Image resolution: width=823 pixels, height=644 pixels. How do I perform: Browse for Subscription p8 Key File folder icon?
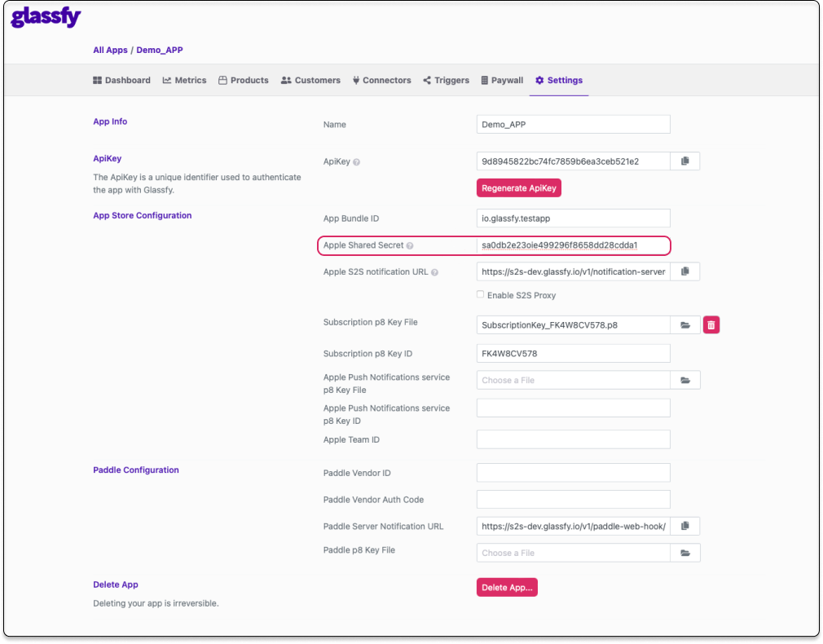(x=685, y=325)
